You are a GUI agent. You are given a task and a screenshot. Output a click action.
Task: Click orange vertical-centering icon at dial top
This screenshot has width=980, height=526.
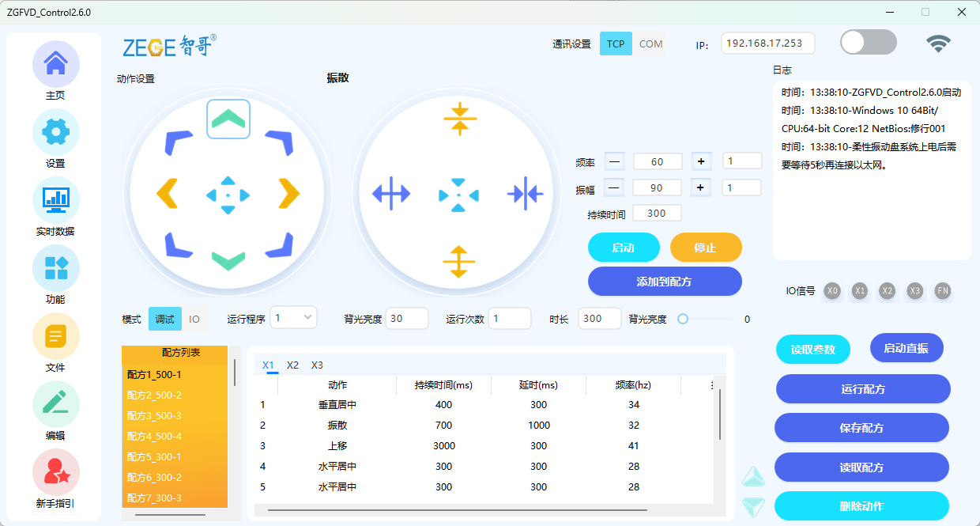pos(458,118)
